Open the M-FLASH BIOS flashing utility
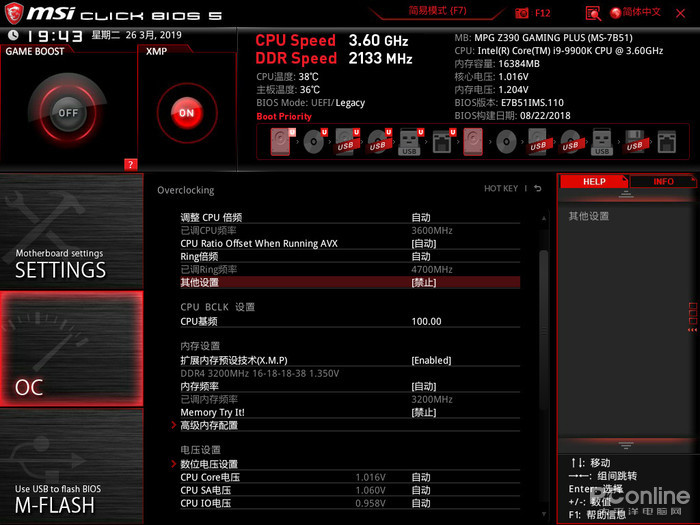The height and width of the screenshot is (525, 700). point(71,498)
